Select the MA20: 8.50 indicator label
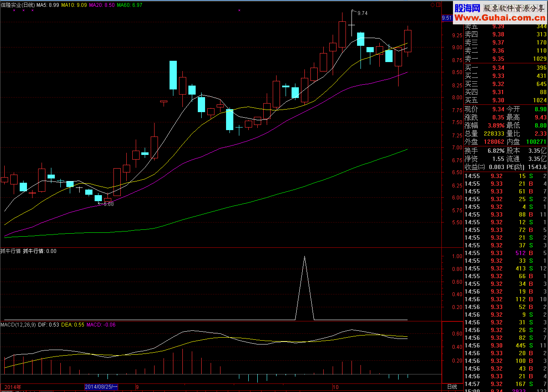Viewport: 548px width, 392px height. [x=101, y=5]
